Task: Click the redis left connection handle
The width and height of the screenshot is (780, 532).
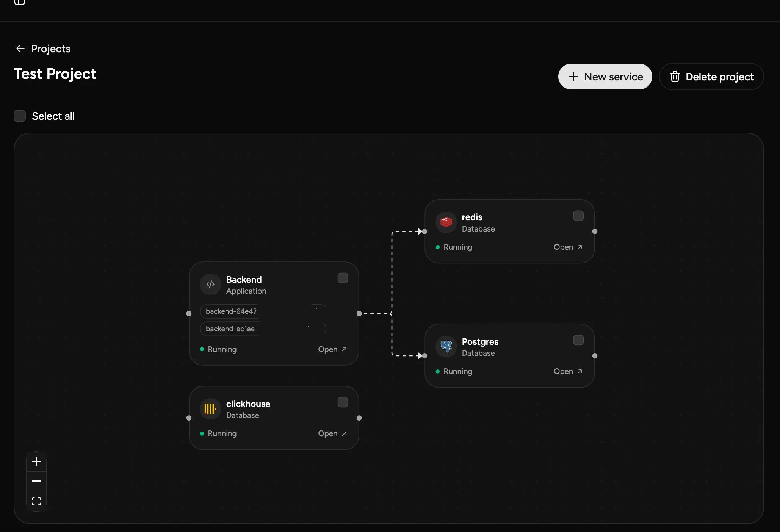Action: point(425,232)
